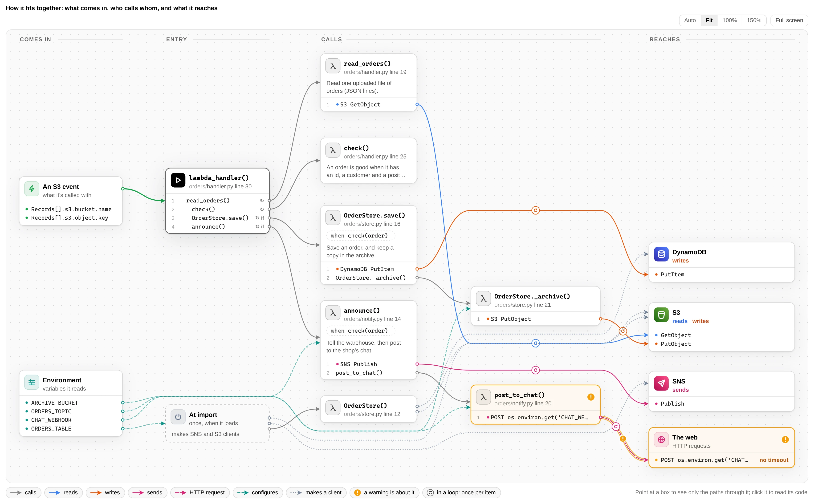The image size is (814, 504).
Task: Click the green S3 bucket icon
Action: pos(661,315)
